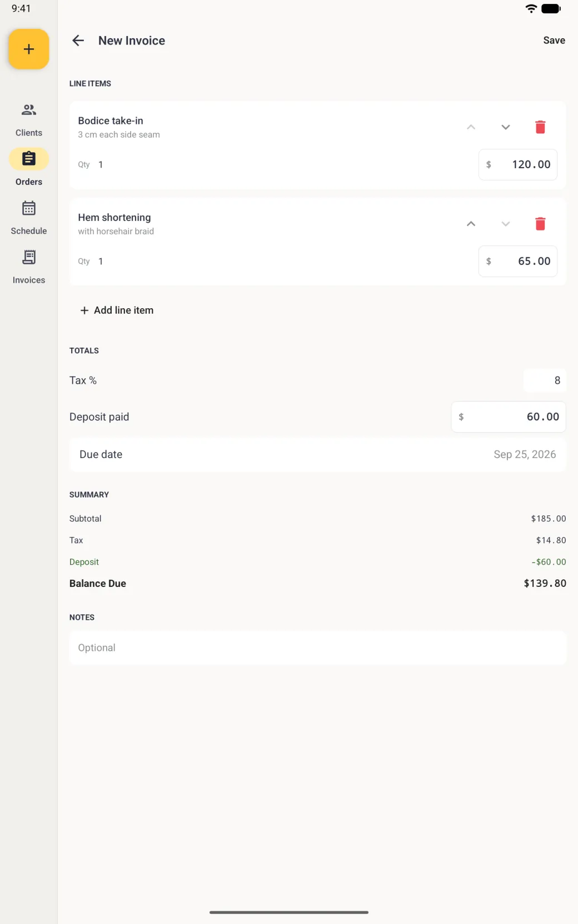578x924 pixels.
Task: Tap the yellow plus create button
Action: coord(29,49)
